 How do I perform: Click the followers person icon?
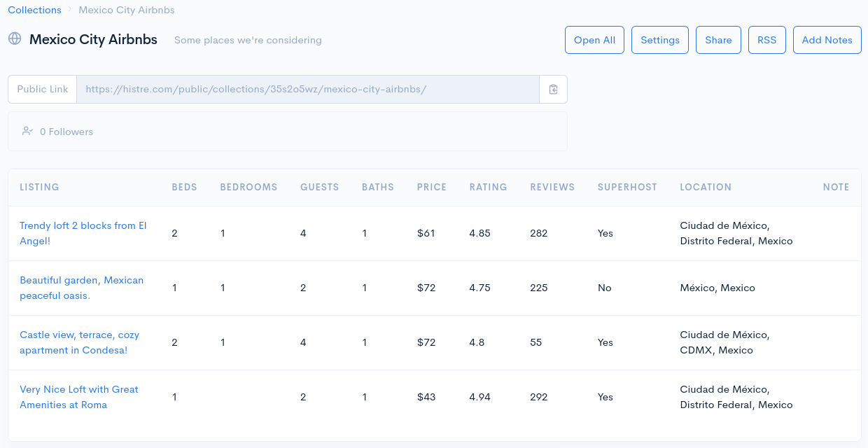27,131
